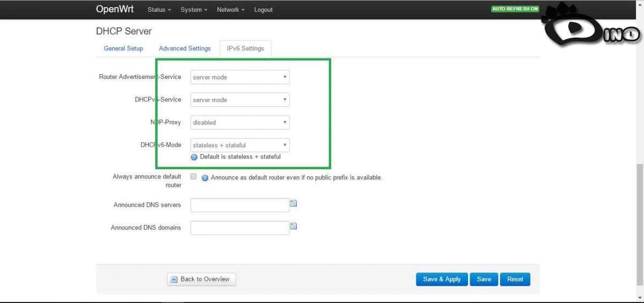The height and width of the screenshot is (303, 644).
Task: Click the OpenWrt brand link
Action: 115,9
